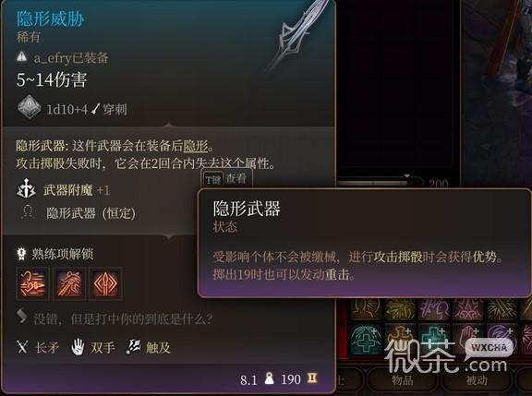Click the purple swirl spell icon
Viewport: 532px width, 396px height.
pos(502,339)
